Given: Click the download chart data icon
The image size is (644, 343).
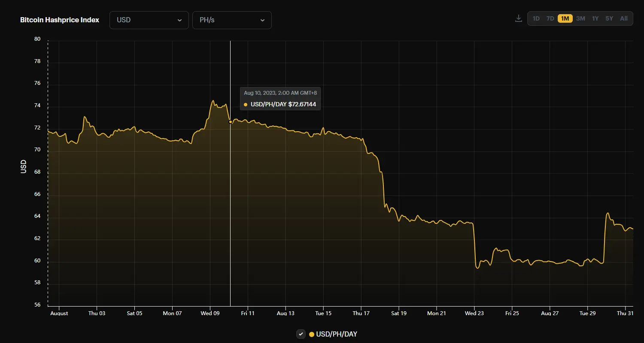Looking at the screenshot, I should coord(518,18).
